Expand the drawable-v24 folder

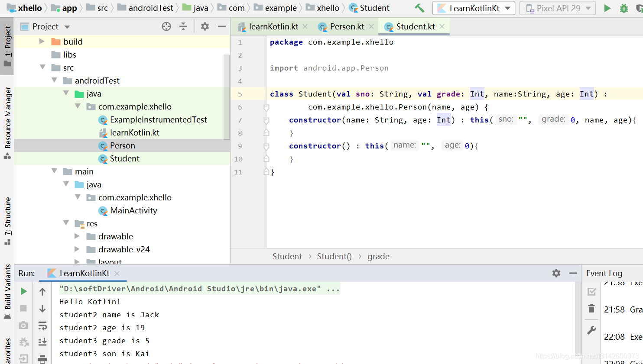pyautogui.click(x=77, y=249)
